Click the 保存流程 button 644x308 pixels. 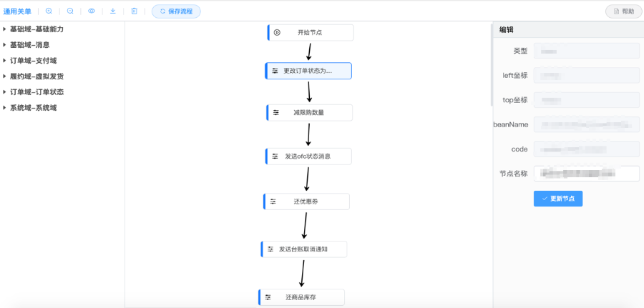(176, 11)
